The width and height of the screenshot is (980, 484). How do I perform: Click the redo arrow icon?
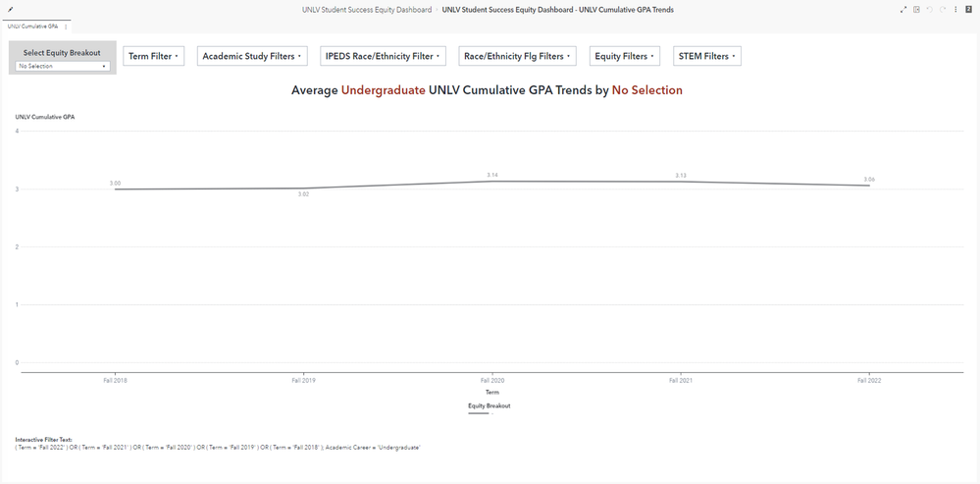pos(943,10)
